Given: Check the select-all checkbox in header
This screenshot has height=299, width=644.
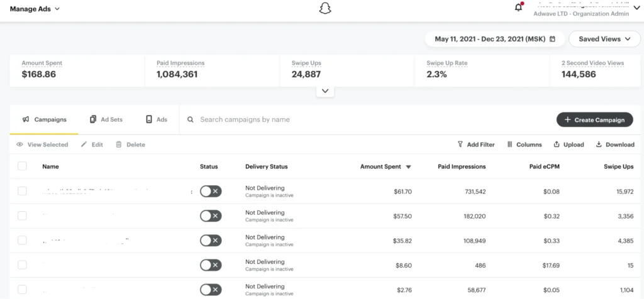Looking at the screenshot, I should [22, 166].
